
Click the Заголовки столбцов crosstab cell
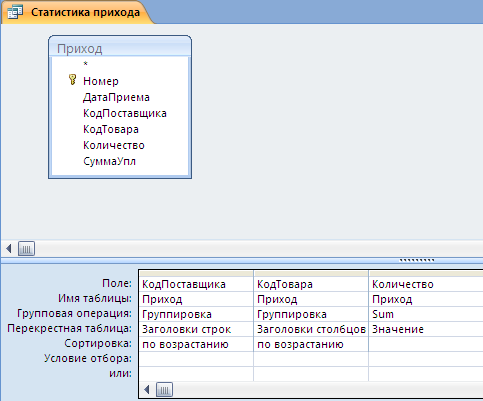coord(311,329)
